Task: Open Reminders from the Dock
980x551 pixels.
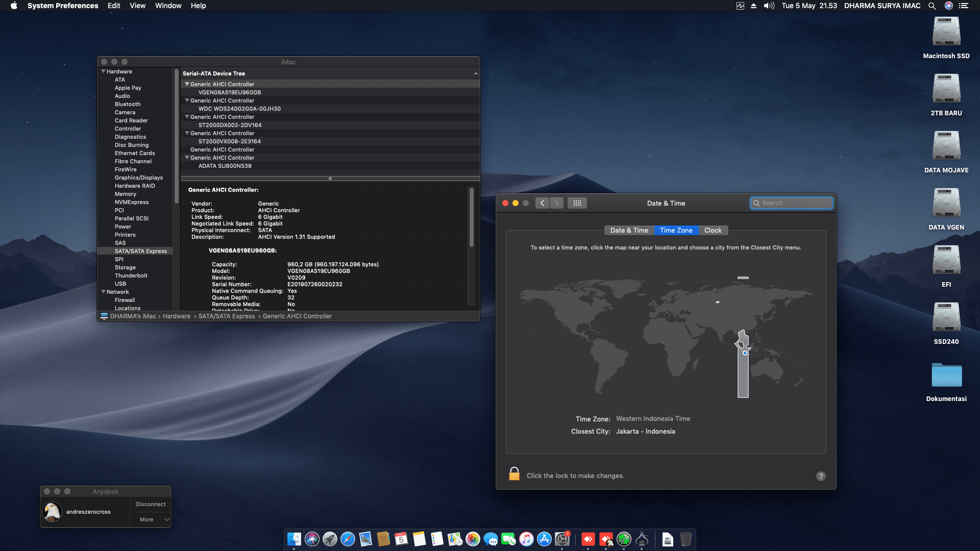Action: point(437,539)
